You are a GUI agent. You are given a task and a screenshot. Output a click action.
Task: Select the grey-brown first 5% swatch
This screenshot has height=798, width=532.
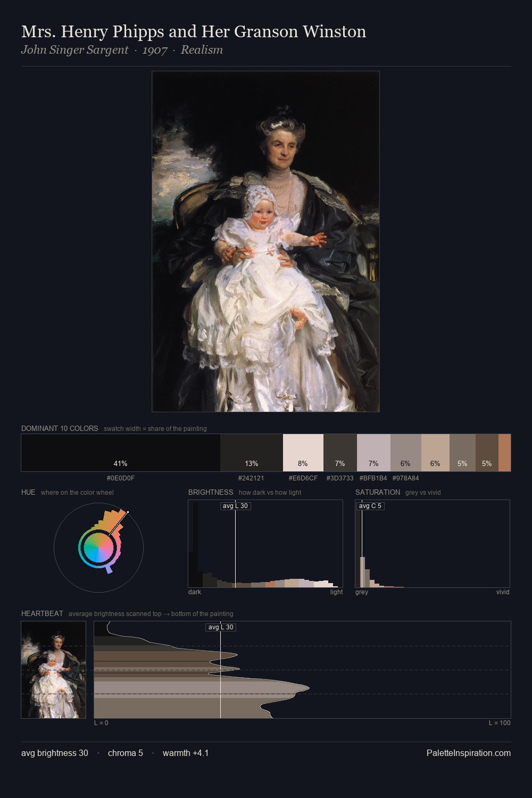(462, 453)
